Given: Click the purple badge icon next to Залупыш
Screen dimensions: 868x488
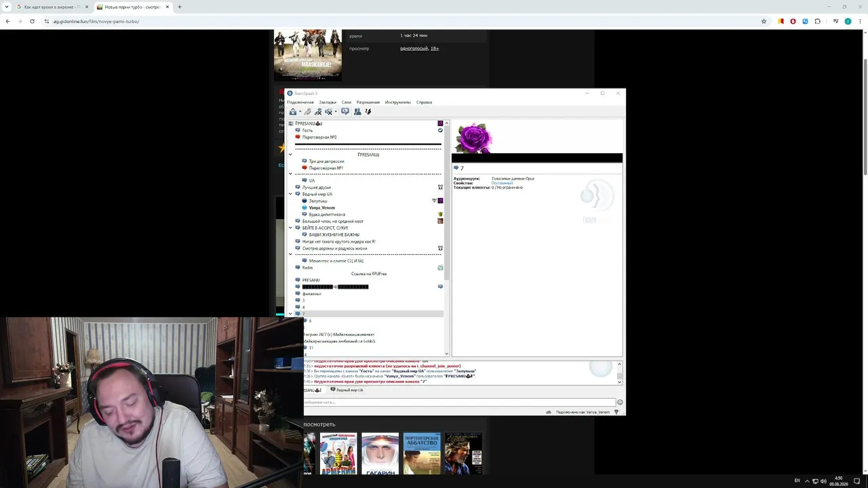Looking at the screenshot, I should 440,201.
